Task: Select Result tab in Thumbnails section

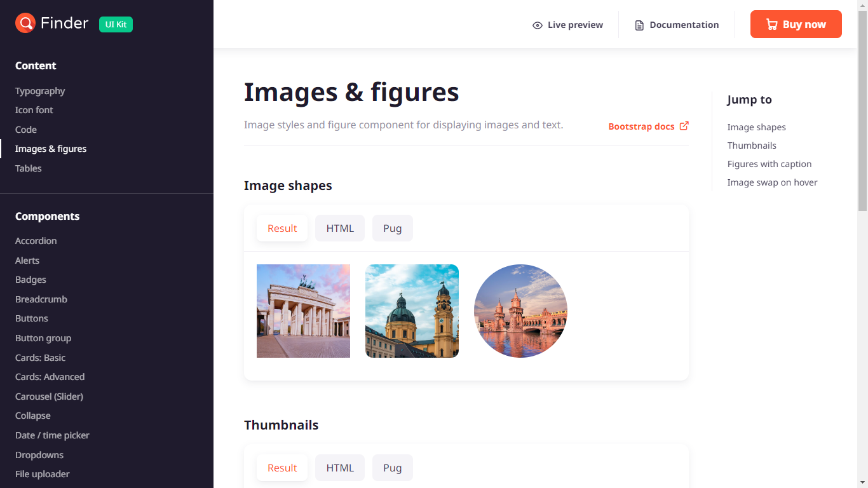Action: pyautogui.click(x=282, y=468)
